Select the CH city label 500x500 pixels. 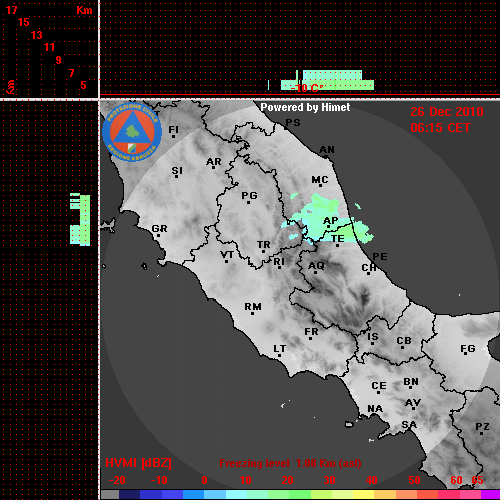(x=369, y=268)
